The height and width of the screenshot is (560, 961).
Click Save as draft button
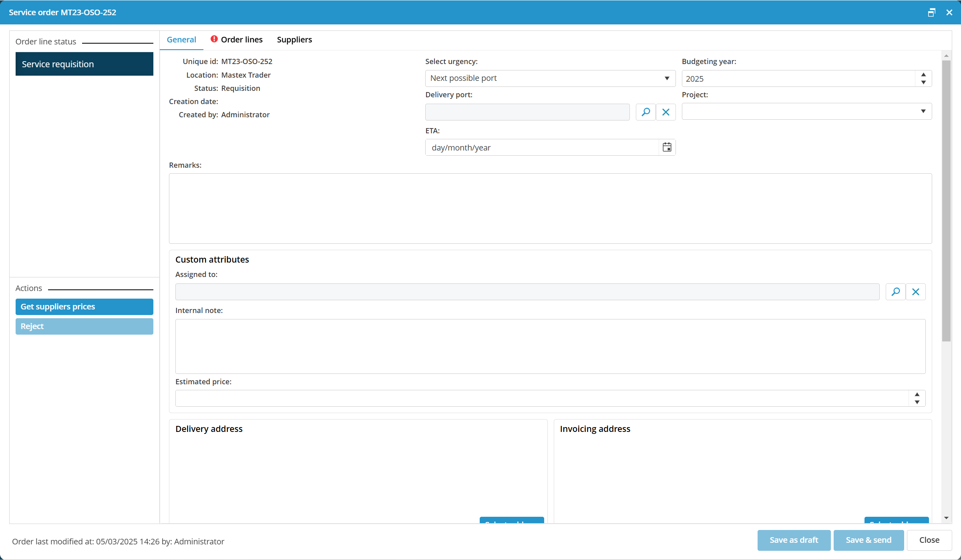coord(794,540)
